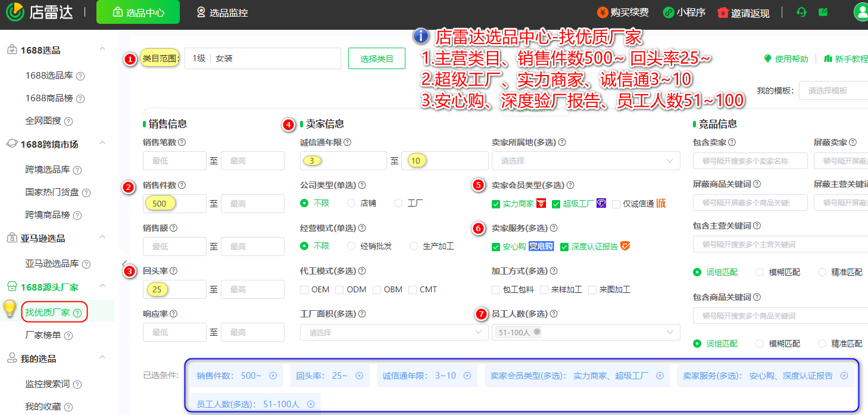
Task: Open the 小程序 link
Action: pyautogui.click(x=685, y=12)
